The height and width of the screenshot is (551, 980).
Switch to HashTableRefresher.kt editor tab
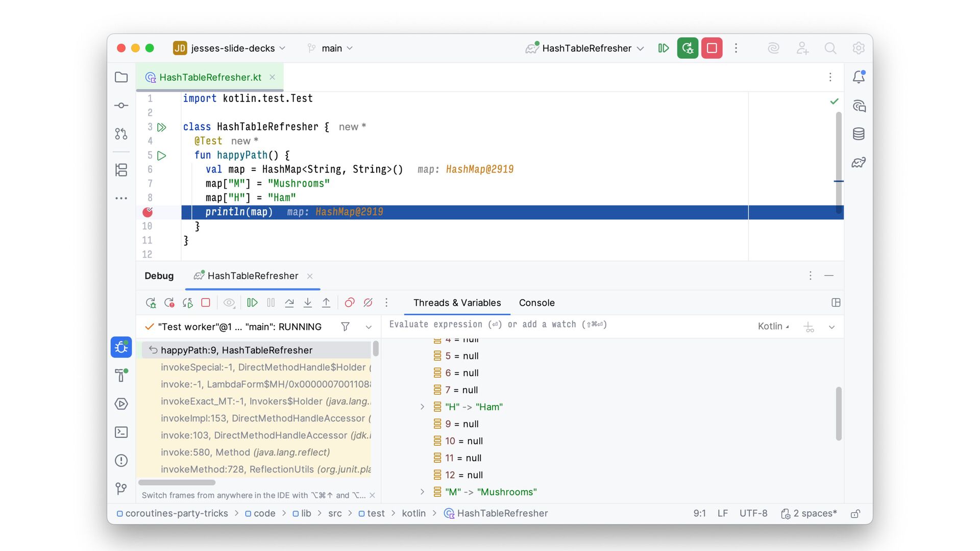(210, 77)
